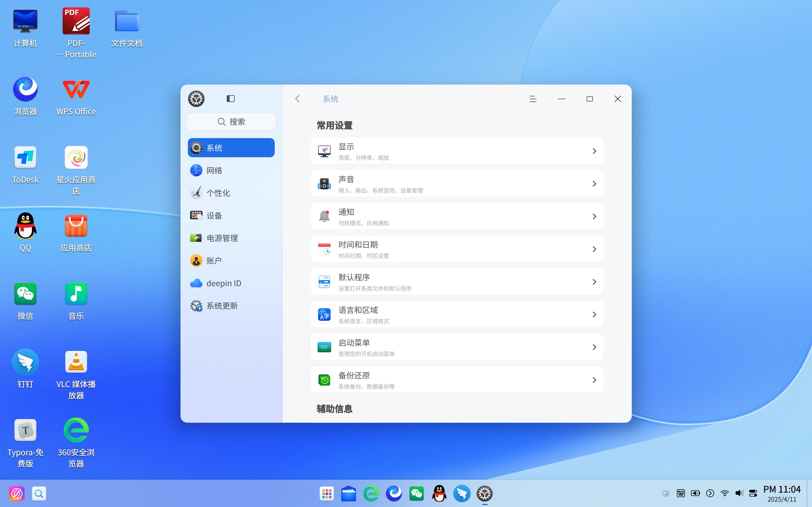
Task: Open the settings hamburger menu
Action: pyautogui.click(x=533, y=99)
